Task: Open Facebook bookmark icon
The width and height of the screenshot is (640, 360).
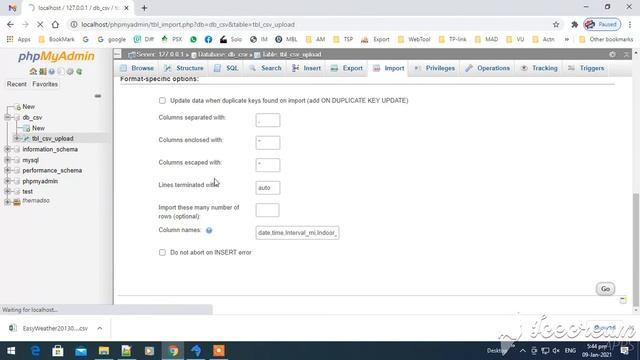Action: coord(208,39)
